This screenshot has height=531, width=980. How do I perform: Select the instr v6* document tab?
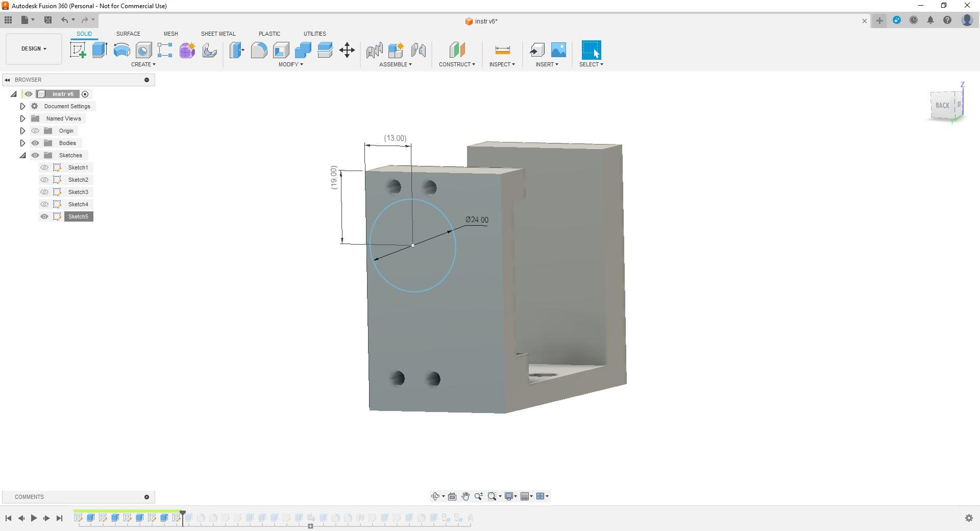pos(481,21)
